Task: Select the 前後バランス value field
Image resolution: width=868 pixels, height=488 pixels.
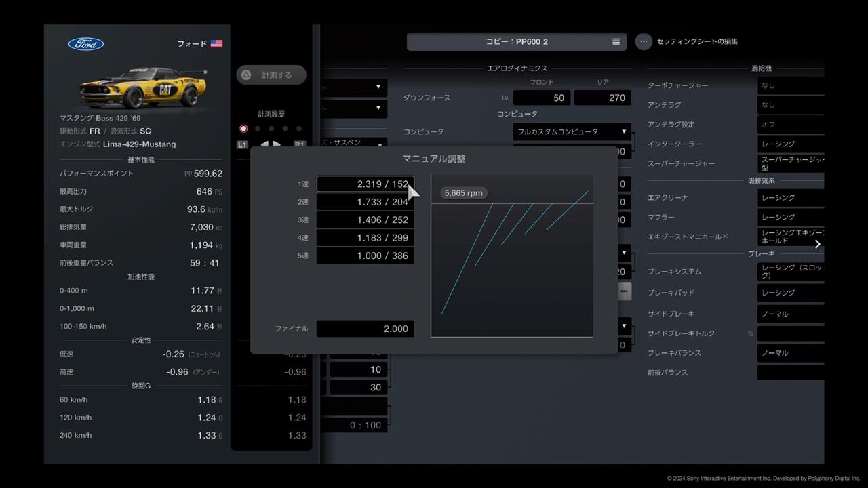Action: click(x=791, y=373)
